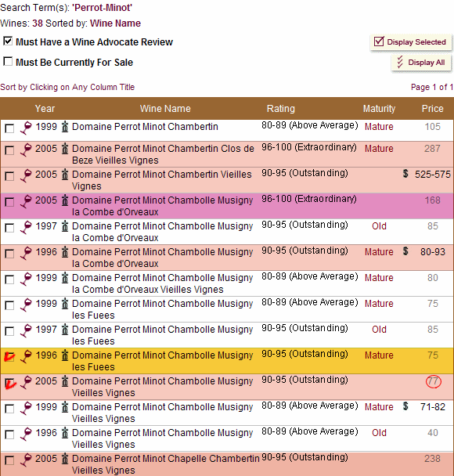
Task: Click wine glass icon for Chambertin Vieilles Vignes
Action: pyautogui.click(x=26, y=175)
